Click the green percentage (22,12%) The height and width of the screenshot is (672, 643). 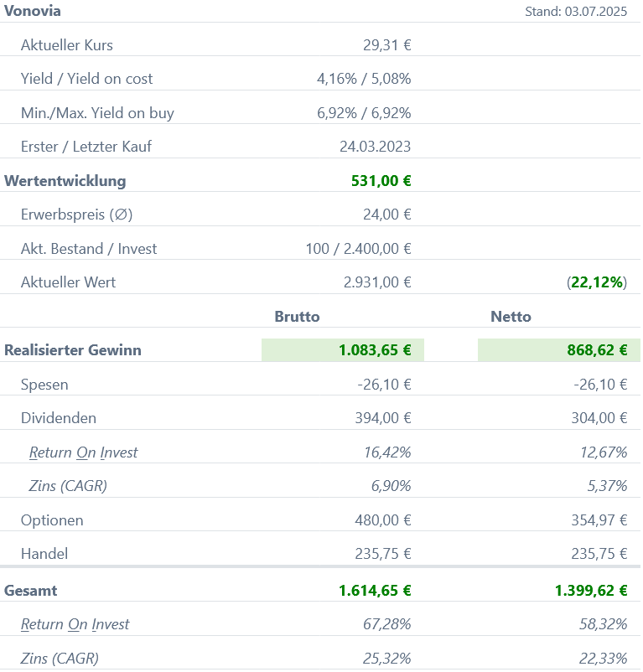(597, 282)
